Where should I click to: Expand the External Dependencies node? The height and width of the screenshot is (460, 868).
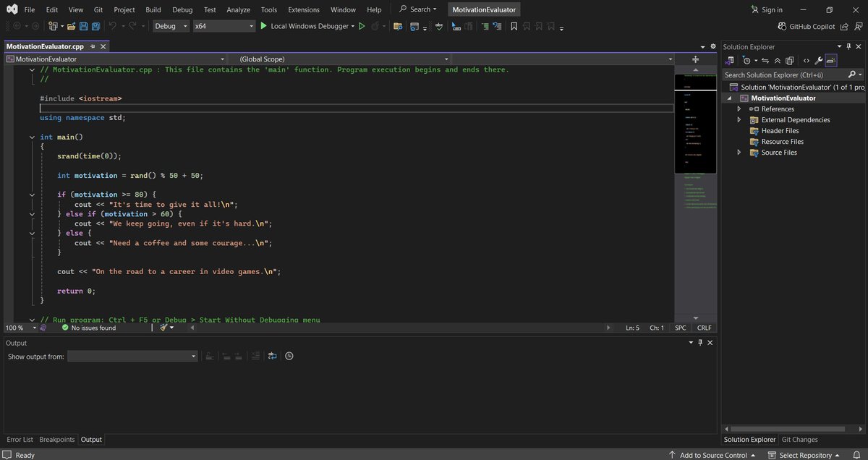click(x=739, y=120)
